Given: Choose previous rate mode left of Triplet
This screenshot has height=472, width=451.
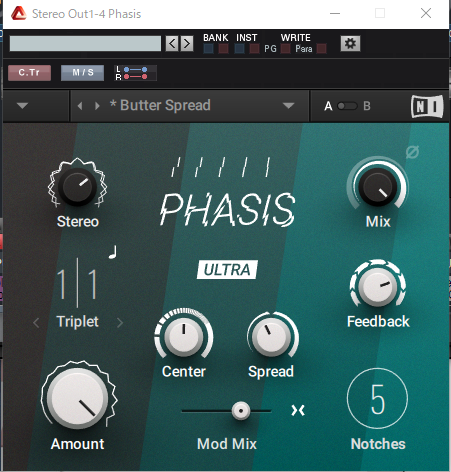Looking at the screenshot, I should (x=36, y=322).
